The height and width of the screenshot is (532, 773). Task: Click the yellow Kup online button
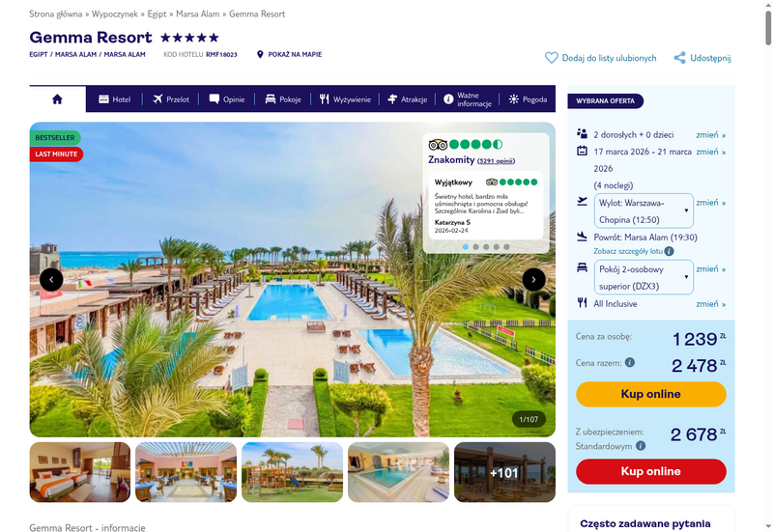click(x=650, y=394)
